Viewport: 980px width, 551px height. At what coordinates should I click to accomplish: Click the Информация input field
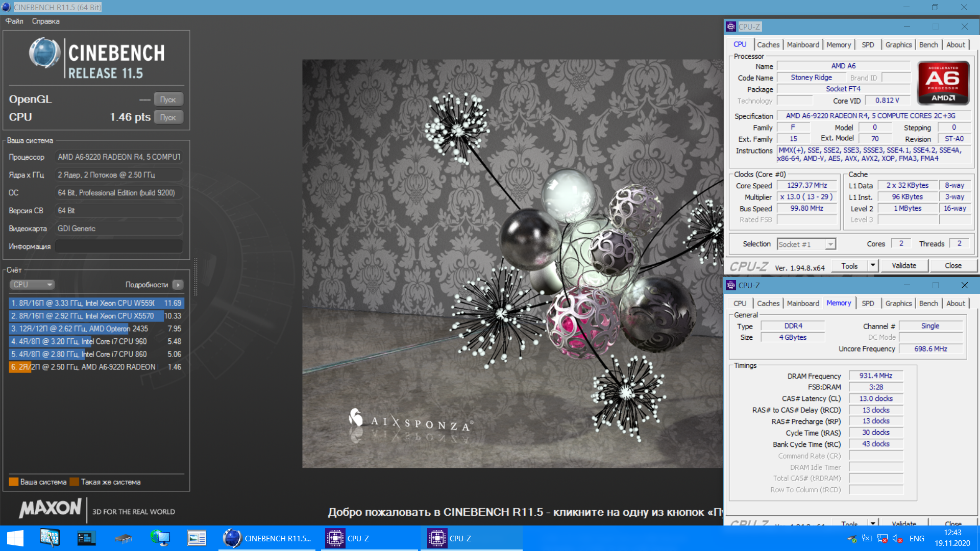(119, 246)
